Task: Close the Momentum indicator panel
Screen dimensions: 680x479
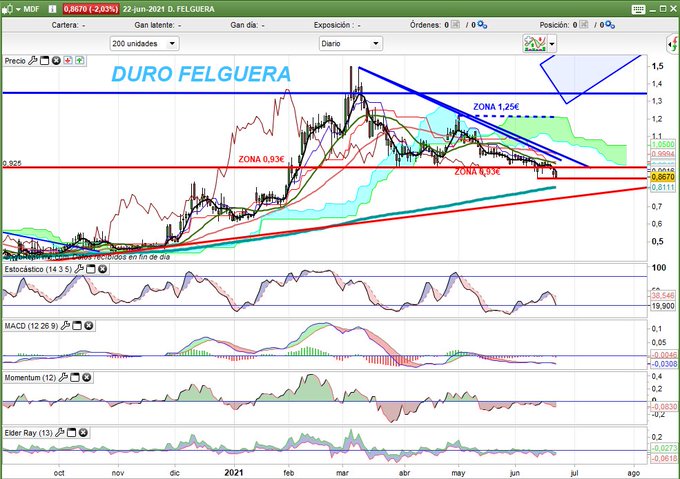Action: point(87,378)
